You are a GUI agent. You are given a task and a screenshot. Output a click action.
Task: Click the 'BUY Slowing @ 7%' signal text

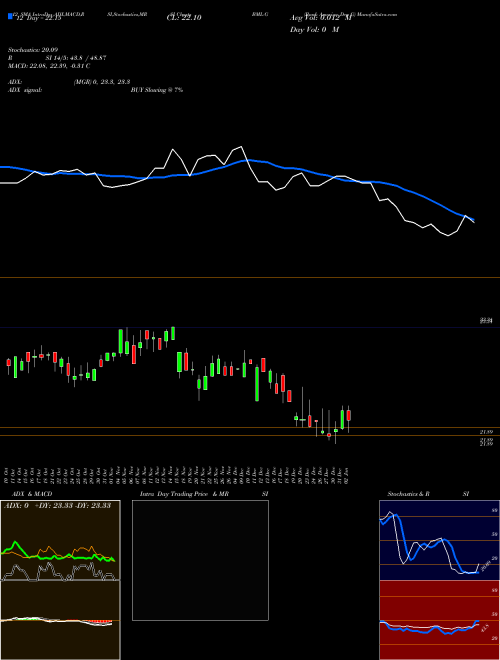157,90
